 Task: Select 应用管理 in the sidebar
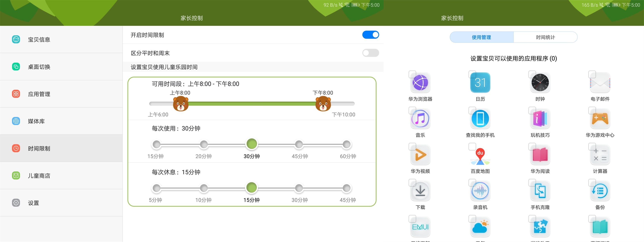point(39,94)
